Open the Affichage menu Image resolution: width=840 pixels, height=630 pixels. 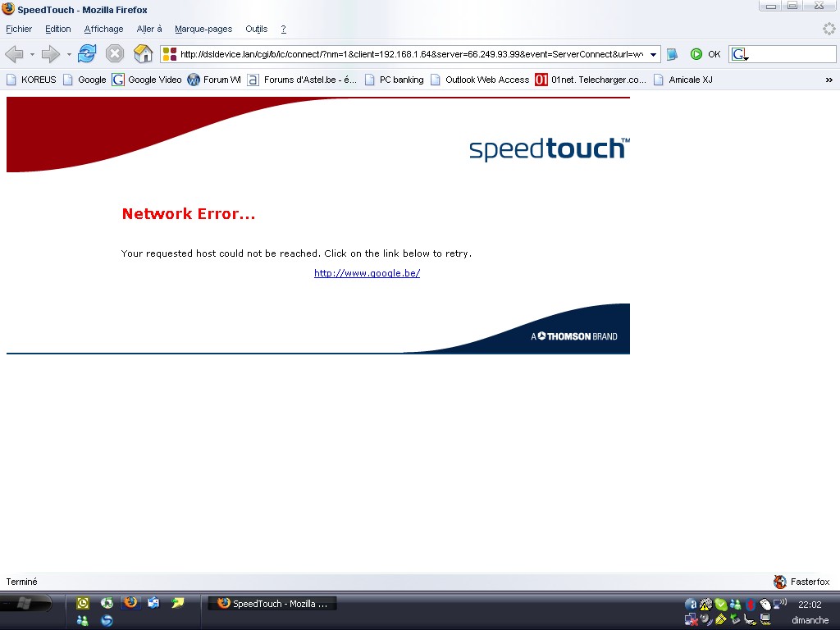(103, 29)
